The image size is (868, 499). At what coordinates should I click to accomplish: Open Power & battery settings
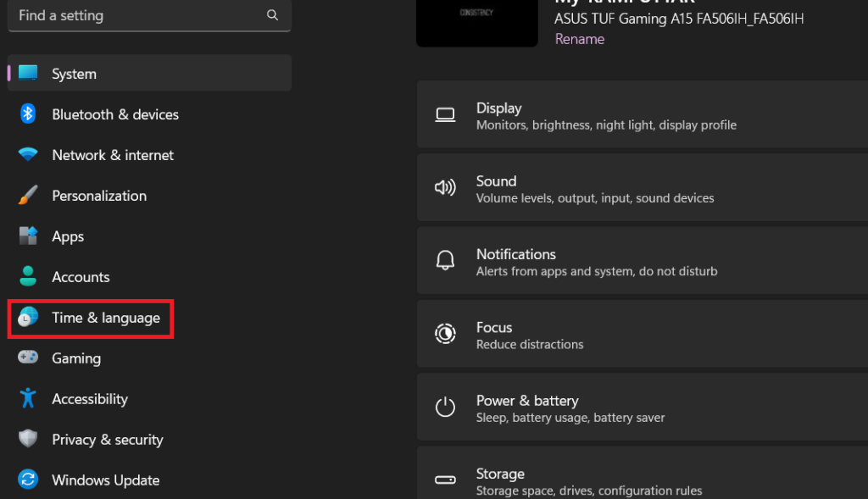pyautogui.click(x=642, y=408)
